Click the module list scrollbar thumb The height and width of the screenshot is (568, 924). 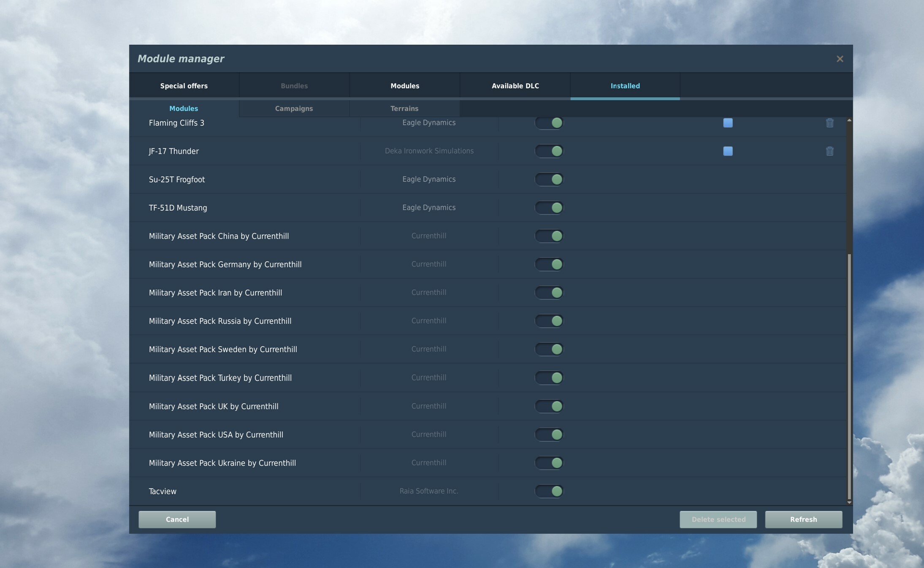click(x=849, y=377)
